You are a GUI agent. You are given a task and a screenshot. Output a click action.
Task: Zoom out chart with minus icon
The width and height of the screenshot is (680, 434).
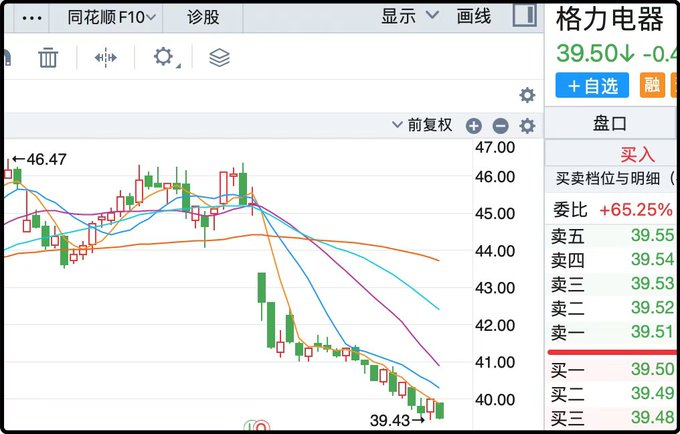500,126
